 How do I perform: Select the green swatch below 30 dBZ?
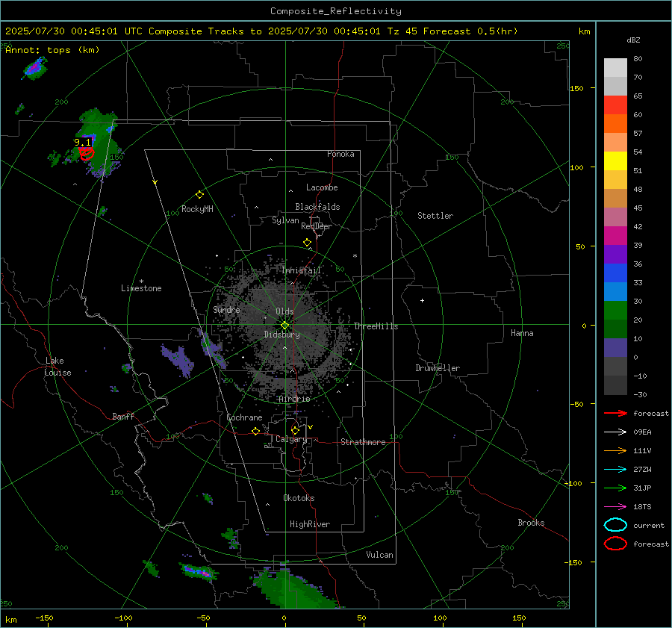point(615,311)
